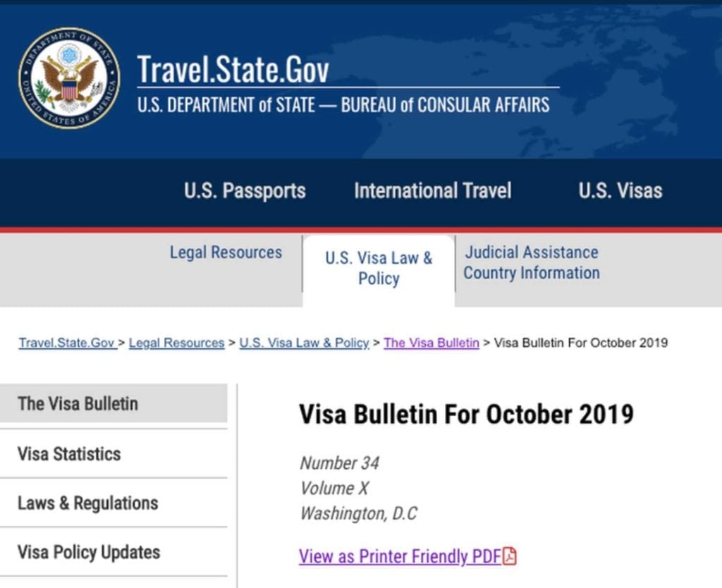Open the Travel.State.Gov site title
722x588 pixels.
[x=233, y=69]
